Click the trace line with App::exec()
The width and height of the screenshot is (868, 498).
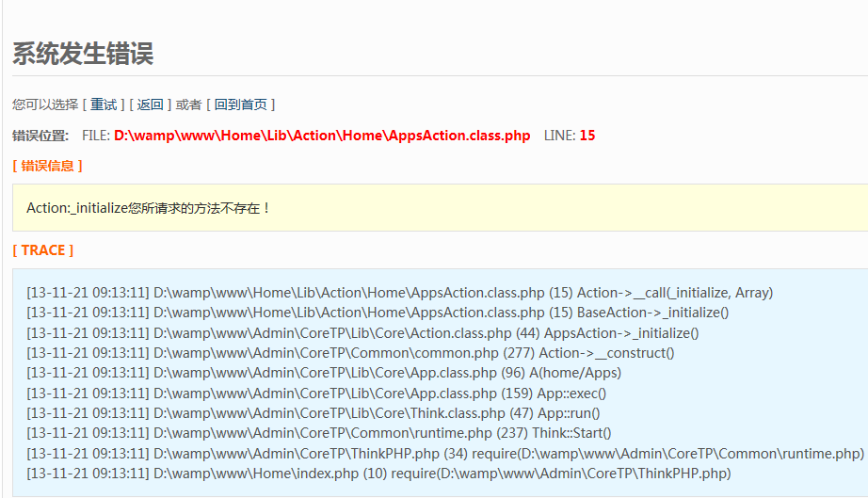point(316,394)
